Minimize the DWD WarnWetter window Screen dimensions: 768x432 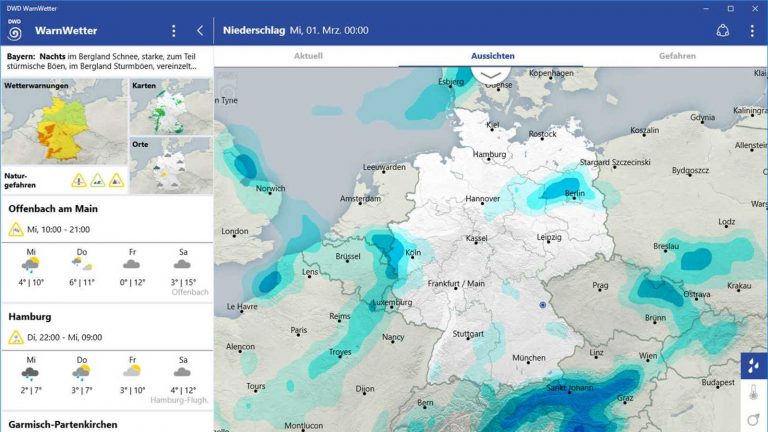(706, 8)
